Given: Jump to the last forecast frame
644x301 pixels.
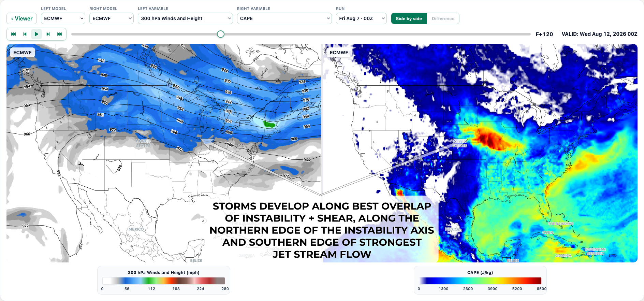Looking at the screenshot, I should (x=60, y=34).
